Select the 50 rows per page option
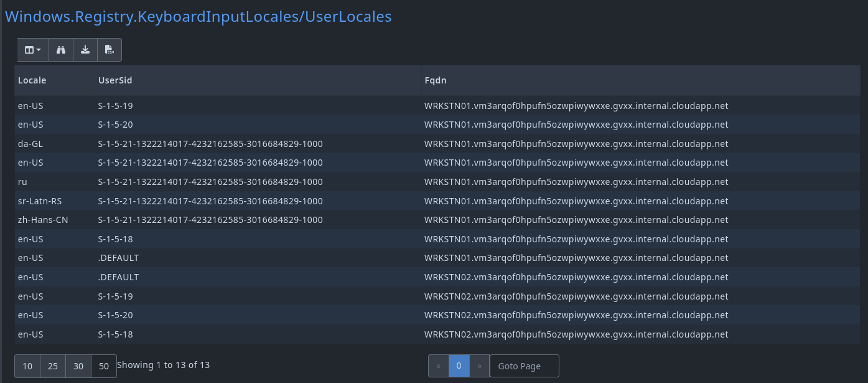This screenshot has width=868, height=383. [104, 366]
